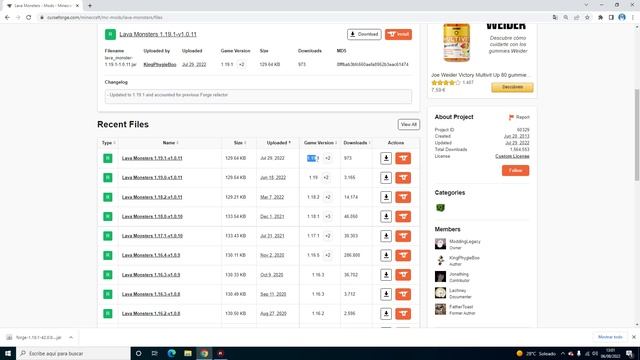Bookmark this page with the star icon
This screenshot has width=640, height=360.
pos(587,17)
